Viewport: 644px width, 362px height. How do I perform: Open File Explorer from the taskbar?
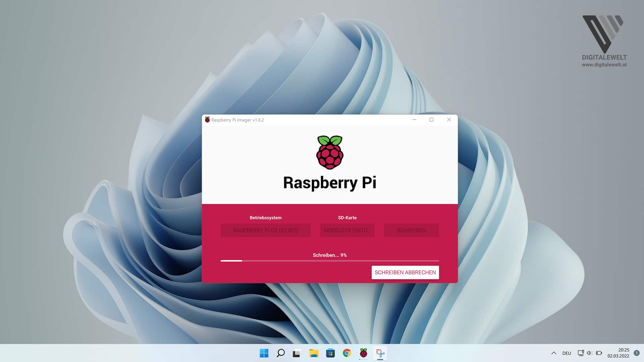click(314, 353)
